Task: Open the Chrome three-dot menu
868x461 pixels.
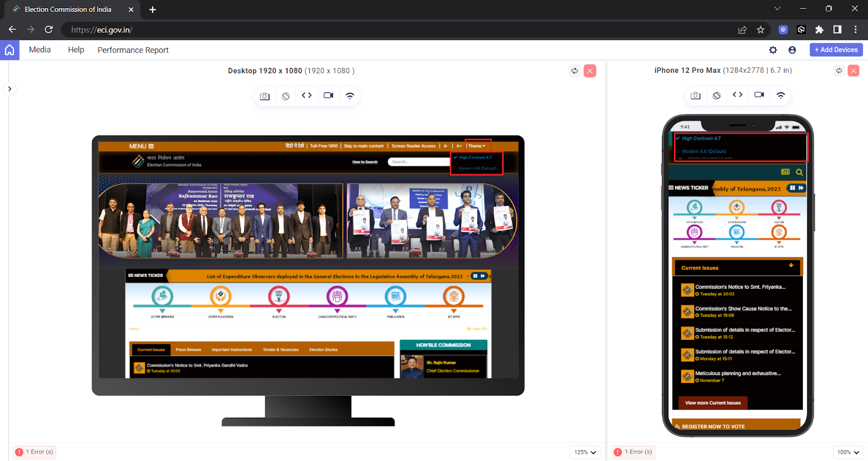Action: [856, 30]
